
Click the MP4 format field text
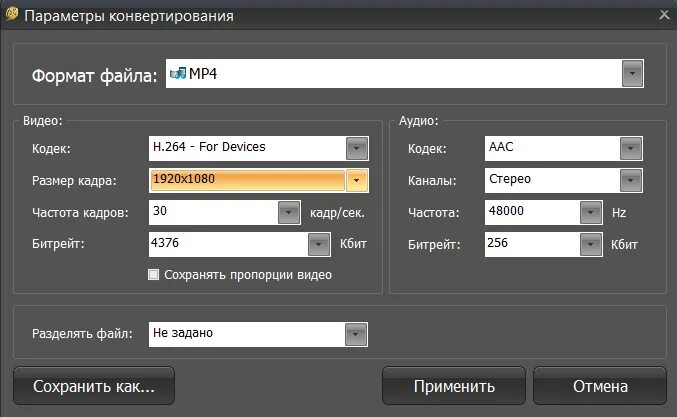(203, 74)
